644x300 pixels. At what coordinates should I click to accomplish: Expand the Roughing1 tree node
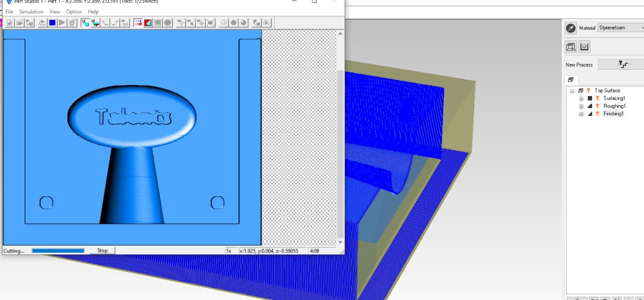[x=581, y=106]
